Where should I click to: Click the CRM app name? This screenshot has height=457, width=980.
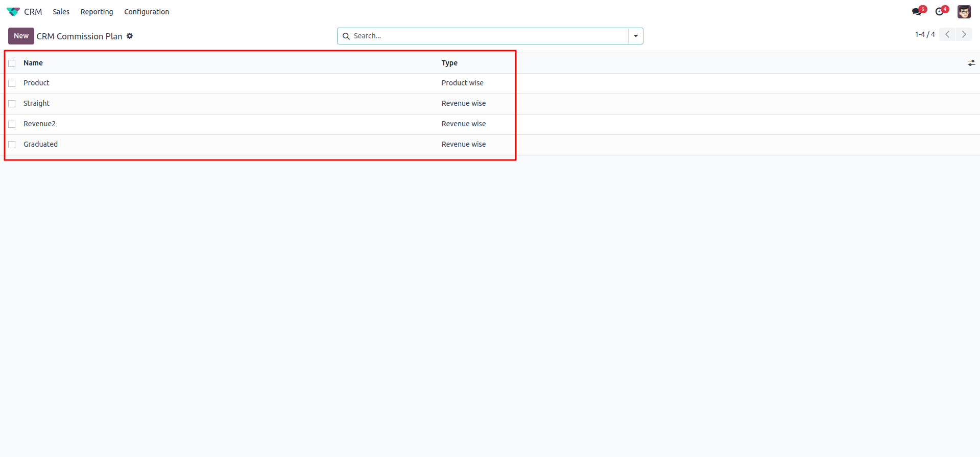pyautogui.click(x=33, y=11)
